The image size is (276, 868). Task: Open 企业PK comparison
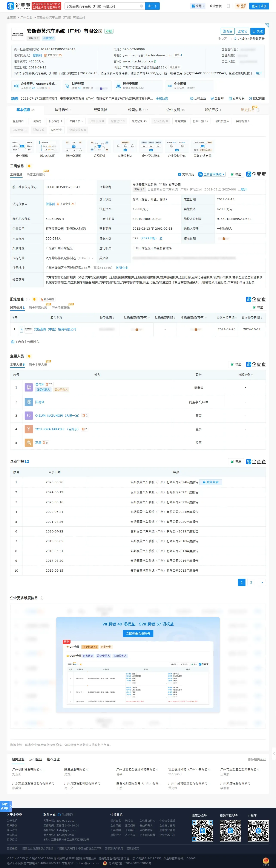(218, 98)
